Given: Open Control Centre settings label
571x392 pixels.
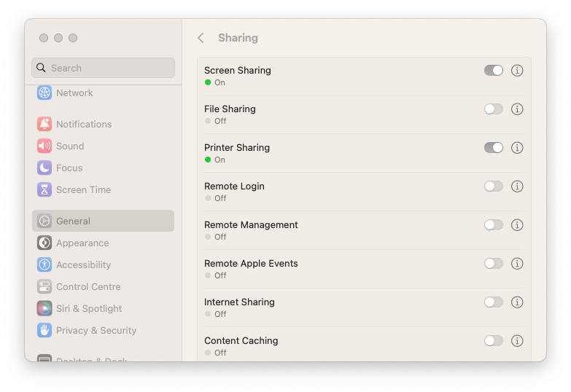Looking at the screenshot, I should [88, 286].
